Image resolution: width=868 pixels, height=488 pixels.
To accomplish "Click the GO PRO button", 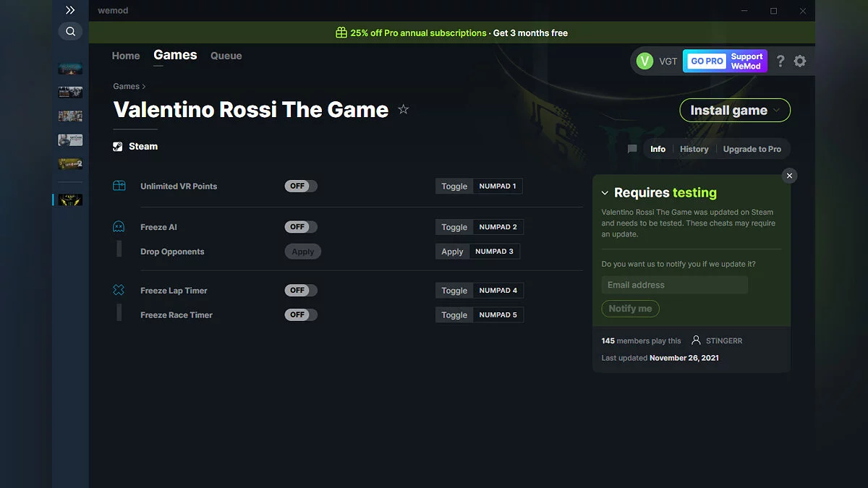I will point(707,61).
